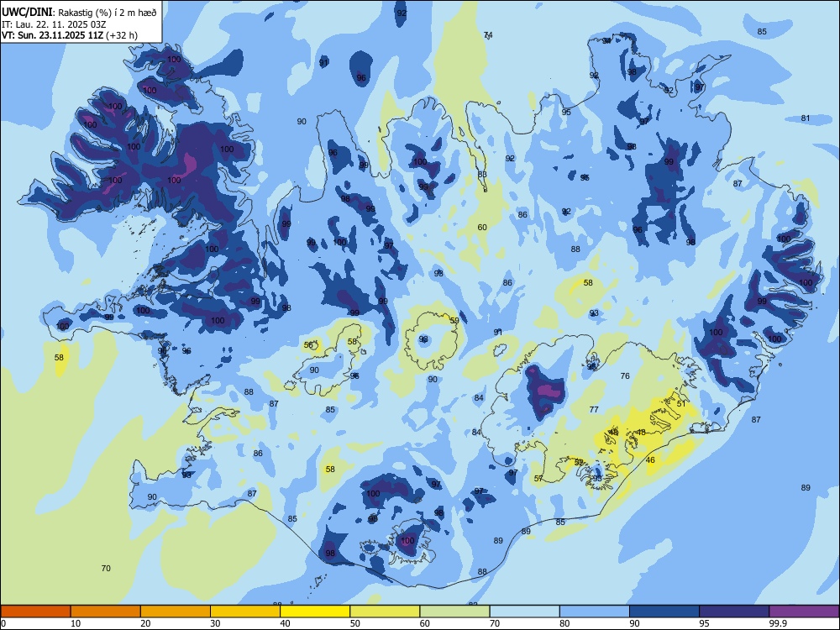Click the '(+32 h)' forecast offset text
Viewport: 840px width, 630px height.
(122, 35)
